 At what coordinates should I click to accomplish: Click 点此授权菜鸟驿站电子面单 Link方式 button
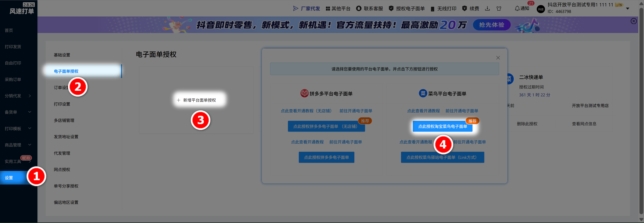(442, 157)
